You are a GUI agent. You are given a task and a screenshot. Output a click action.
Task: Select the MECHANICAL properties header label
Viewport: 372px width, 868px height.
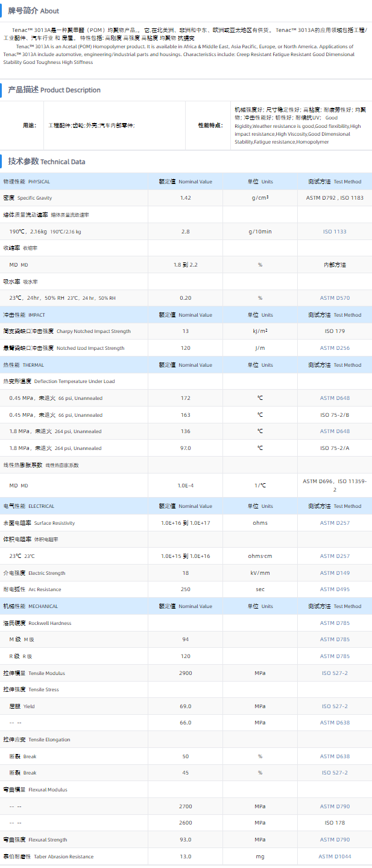coord(30,606)
